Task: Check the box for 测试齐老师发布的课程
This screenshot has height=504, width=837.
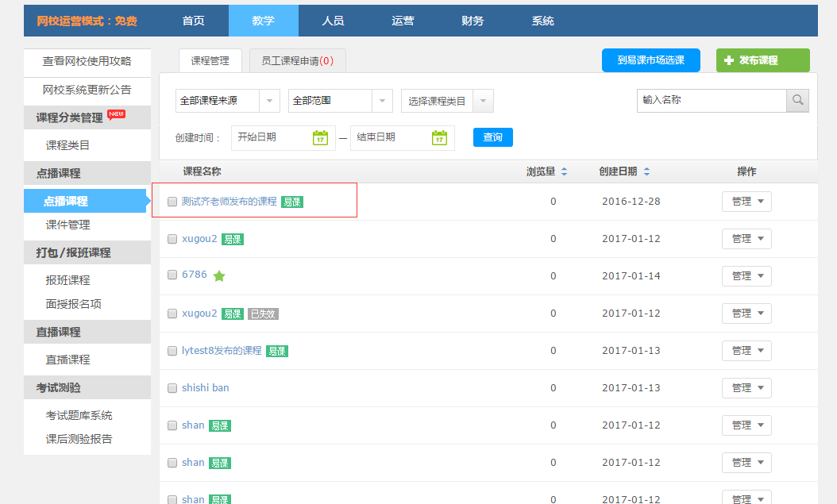Action: tap(172, 202)
